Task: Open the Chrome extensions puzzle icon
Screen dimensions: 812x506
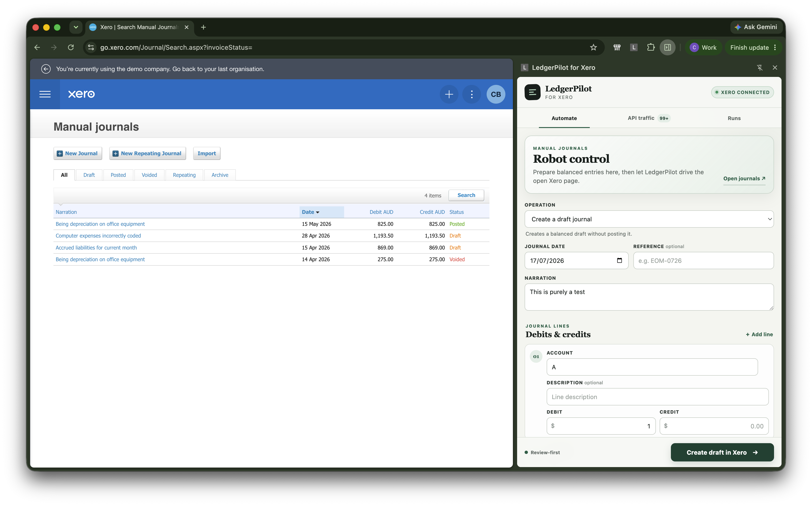Action: pyautogui.click(x=650, y=48)
